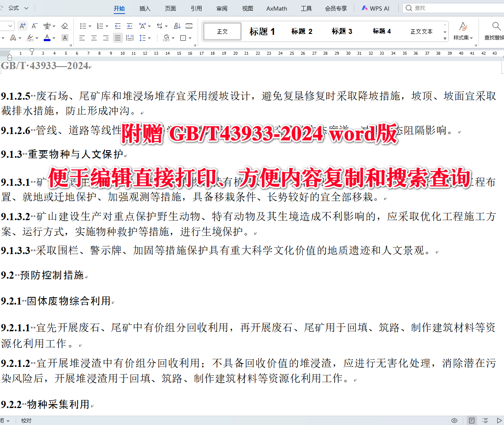Click the 校对 proofing button in status bar
504x425 pixels.
[x=25, y=420]
